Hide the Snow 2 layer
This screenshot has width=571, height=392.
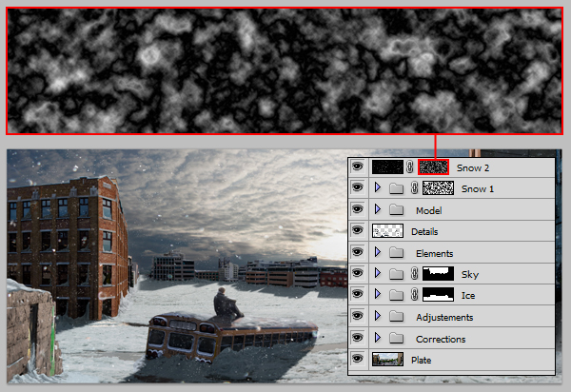(358, 167)
